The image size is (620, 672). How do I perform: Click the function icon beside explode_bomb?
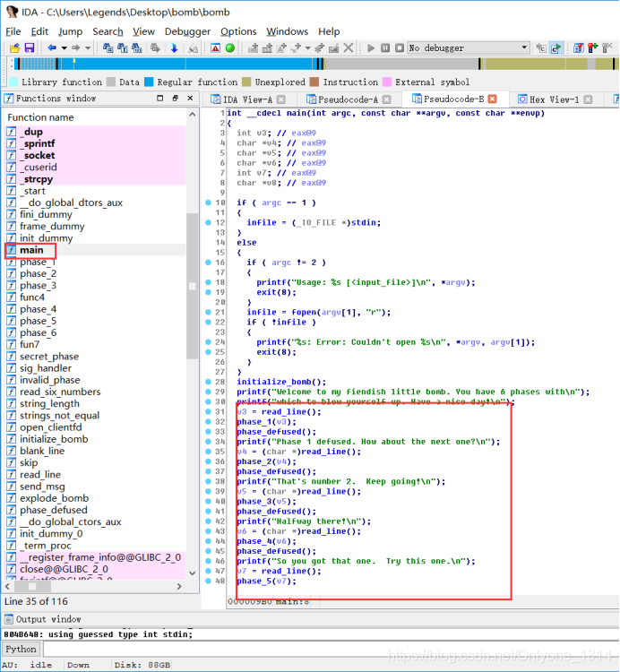(12, 498)
